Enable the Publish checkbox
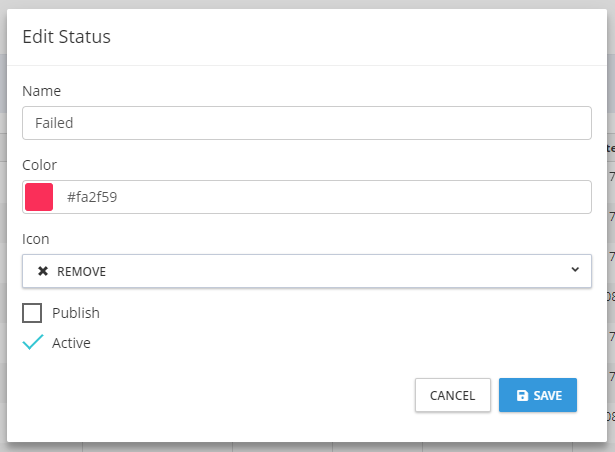 pyautogui.click(x=33, y=313)
